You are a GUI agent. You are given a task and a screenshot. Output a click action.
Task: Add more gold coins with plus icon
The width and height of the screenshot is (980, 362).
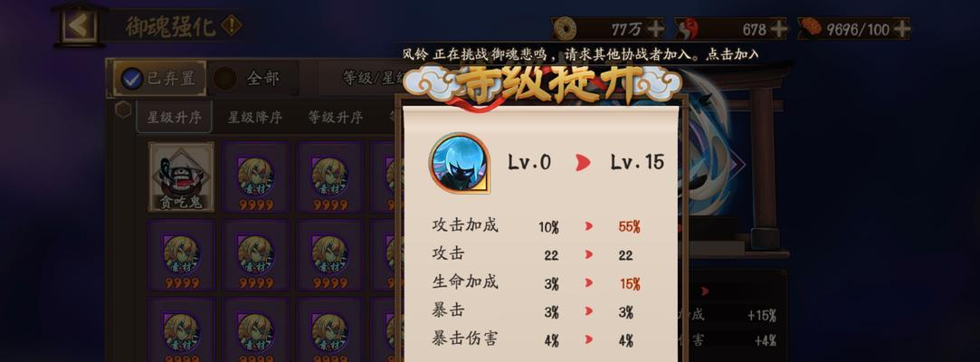pyautogui.click(x=656, y=29)
